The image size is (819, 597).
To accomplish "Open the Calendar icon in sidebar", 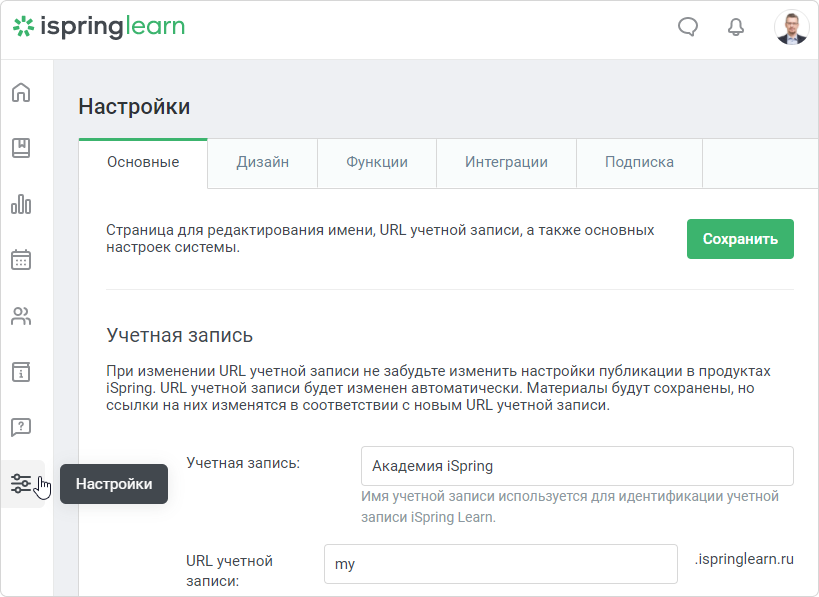I will point(21,260).
